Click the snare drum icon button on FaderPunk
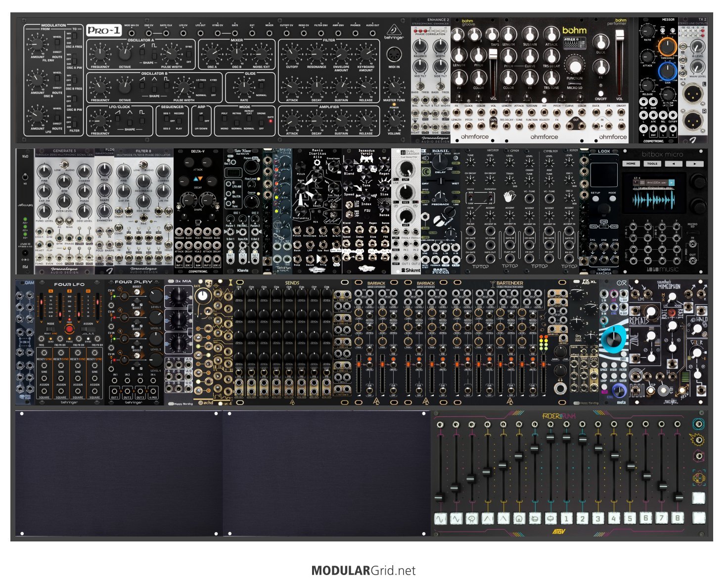This screenshot has width=728, height=581. click(x=535, y=519)
